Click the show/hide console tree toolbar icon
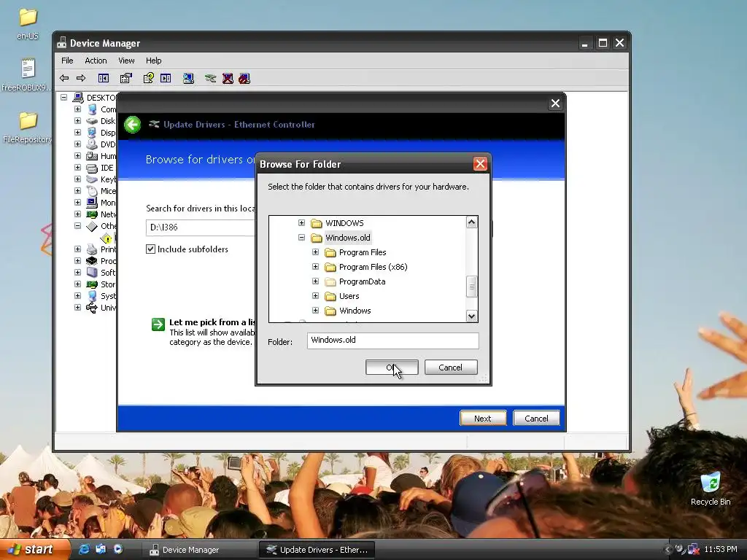Image resolution: width=747 pixels, height=560 pixels. tap(104, 78)
